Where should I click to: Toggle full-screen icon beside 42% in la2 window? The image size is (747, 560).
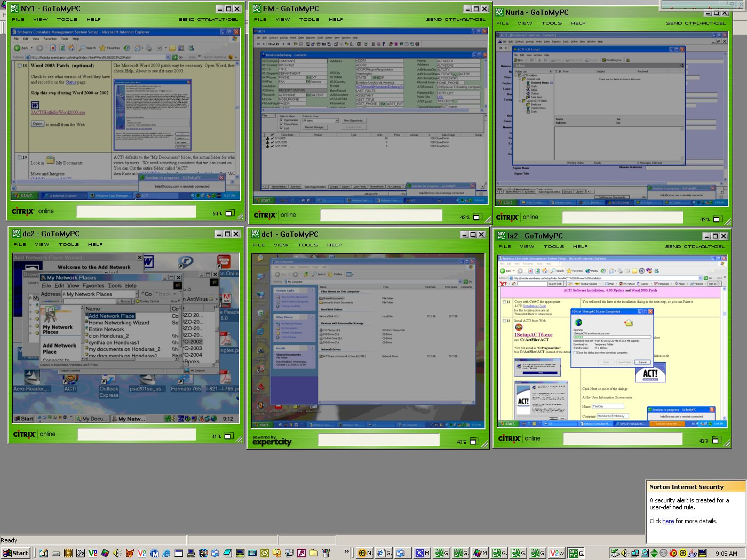[x=716, y=441]
